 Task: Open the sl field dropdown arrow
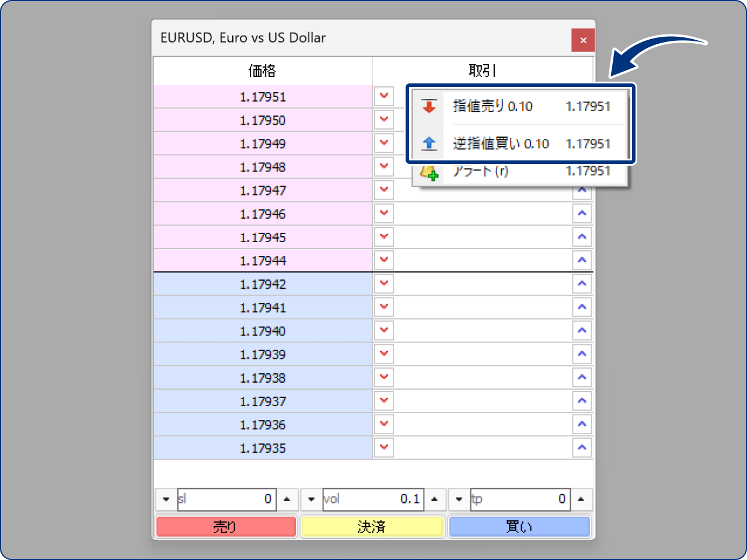[166, 499]
